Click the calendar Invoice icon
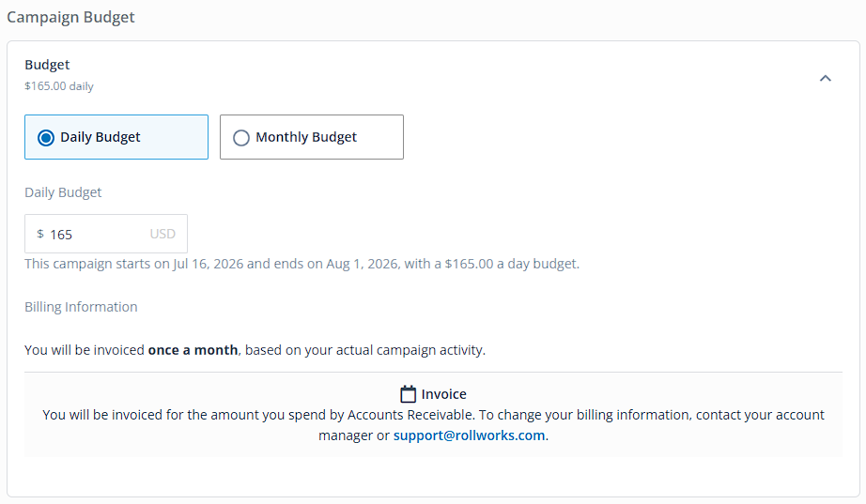Viewport: 866px width, 504px height. pos(409,394)
